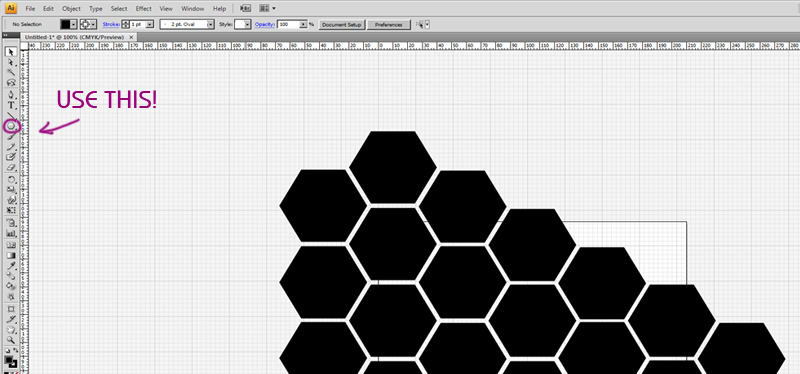Select the Direct Selection tool
The height and width of the screenshot is (374, 800).
click(x=11, y=62)
